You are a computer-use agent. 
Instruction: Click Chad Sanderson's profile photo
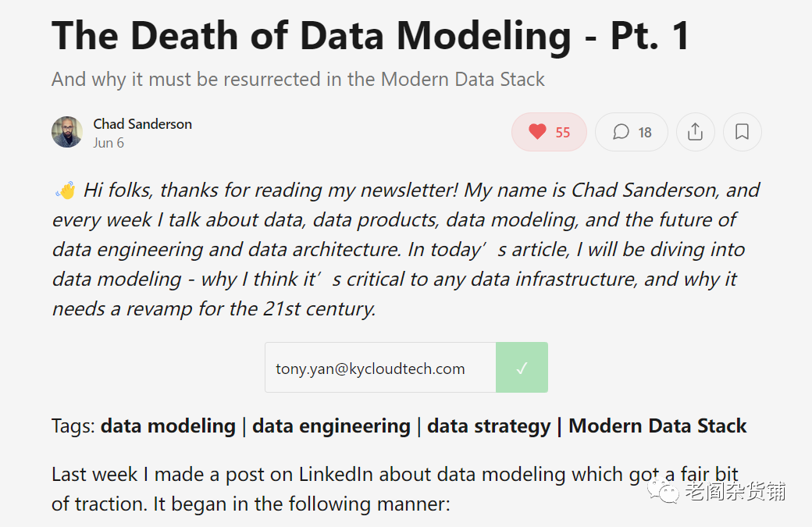coord(67,132)
